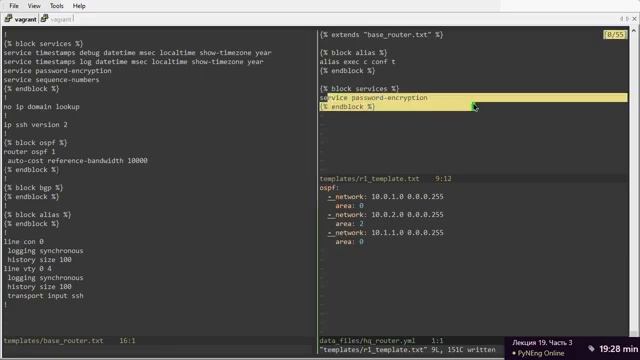Viewport: 640px width, 360px height.
Task: Open the Tools menu
Action: (56, 6)
